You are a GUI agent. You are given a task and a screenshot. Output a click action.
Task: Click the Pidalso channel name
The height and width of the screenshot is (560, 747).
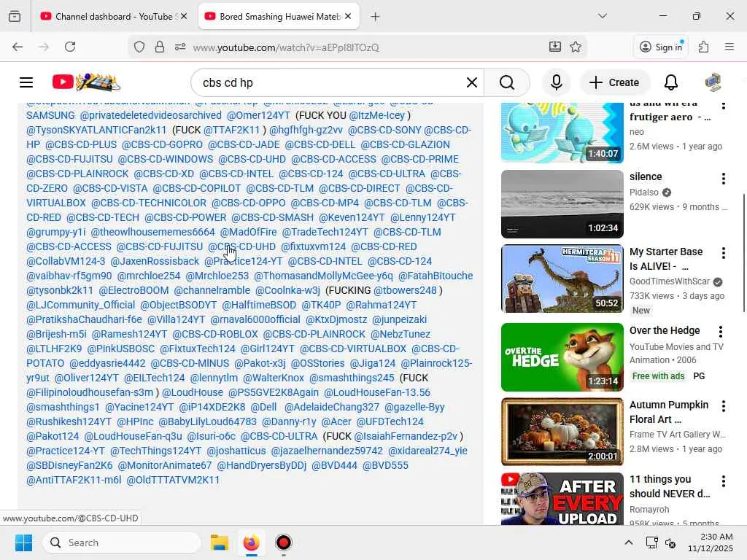644,192
